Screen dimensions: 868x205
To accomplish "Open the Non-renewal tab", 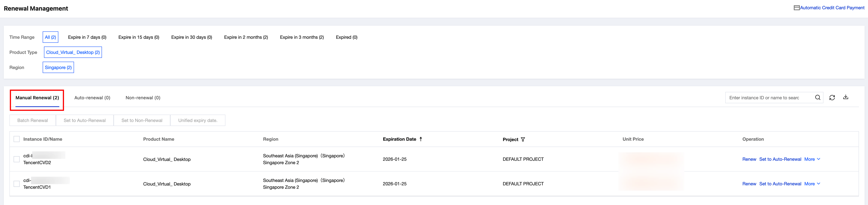I will [143, 98].
